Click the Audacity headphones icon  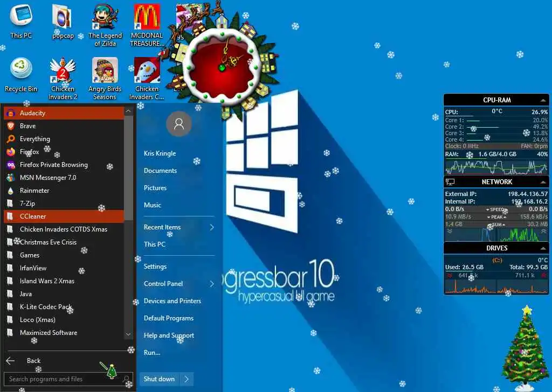tap(11, 113)
